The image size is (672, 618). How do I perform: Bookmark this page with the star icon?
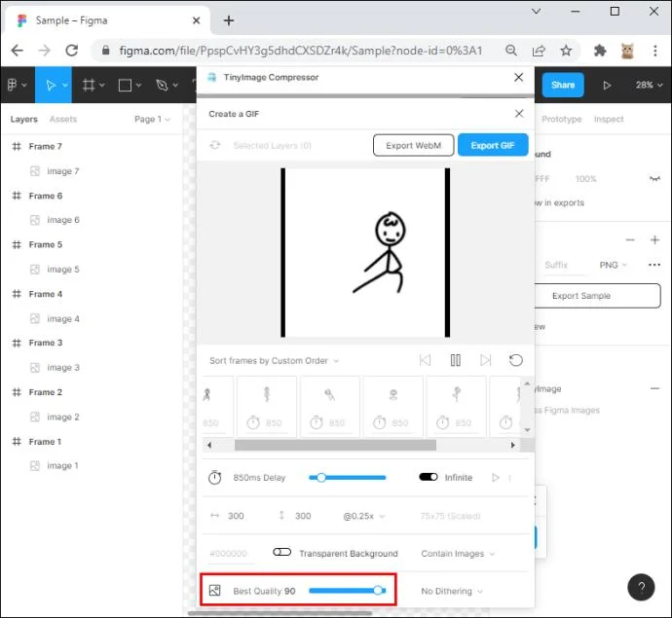[x=566, y=51]
